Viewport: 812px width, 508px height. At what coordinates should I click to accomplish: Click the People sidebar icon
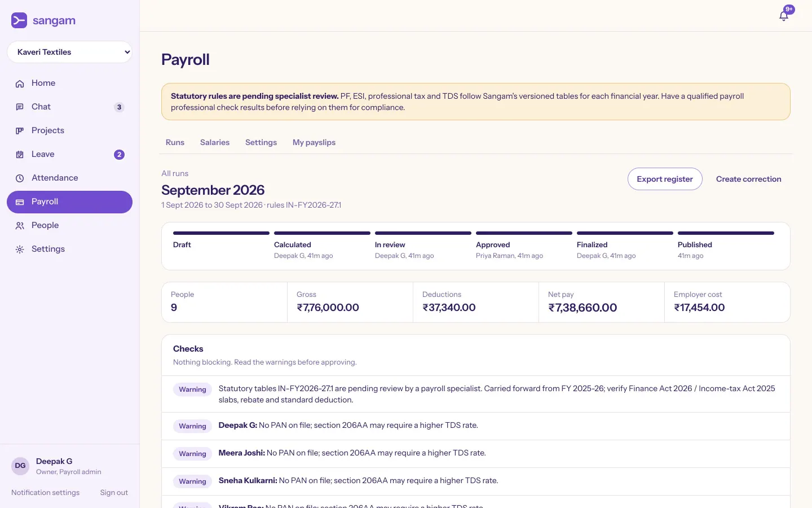click(20, 226)
